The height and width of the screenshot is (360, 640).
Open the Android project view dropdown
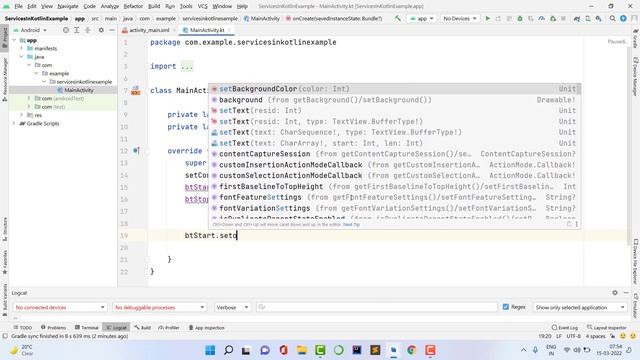(31, 30)
